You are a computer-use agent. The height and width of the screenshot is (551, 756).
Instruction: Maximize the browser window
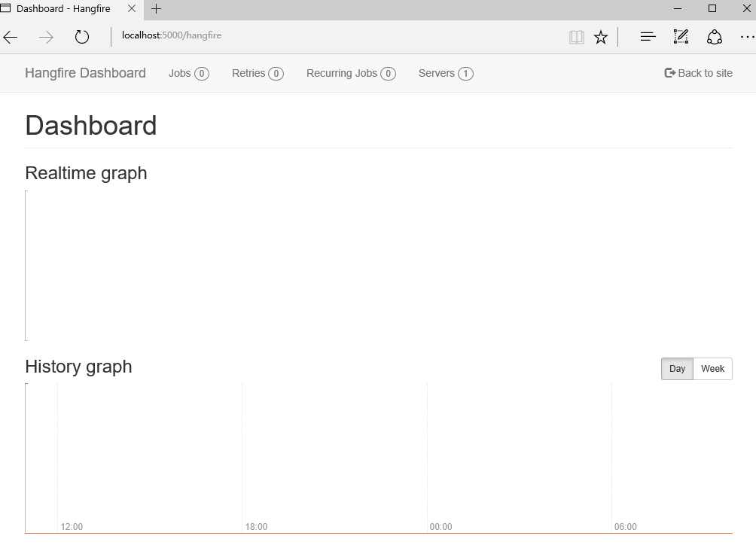click(712, 9)
